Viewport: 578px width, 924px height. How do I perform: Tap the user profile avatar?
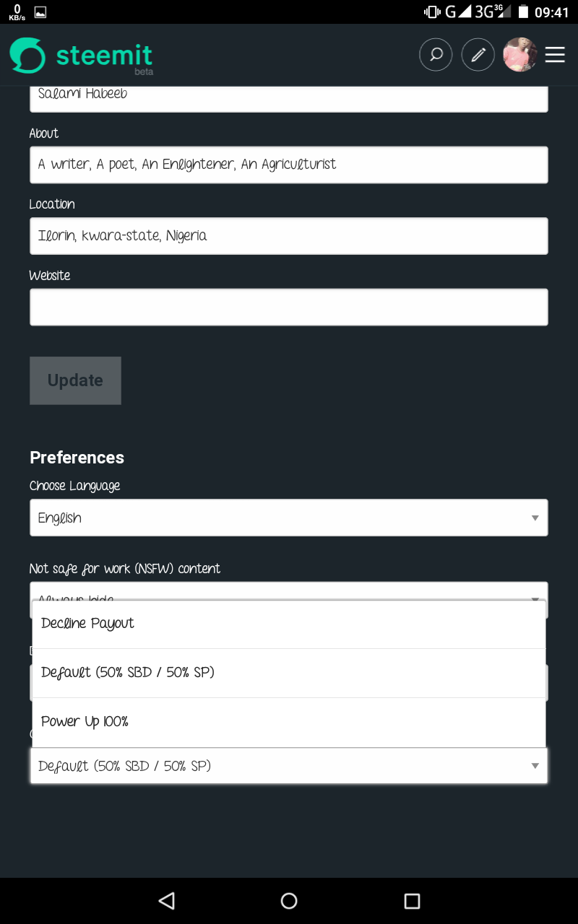tap(519, 55)
